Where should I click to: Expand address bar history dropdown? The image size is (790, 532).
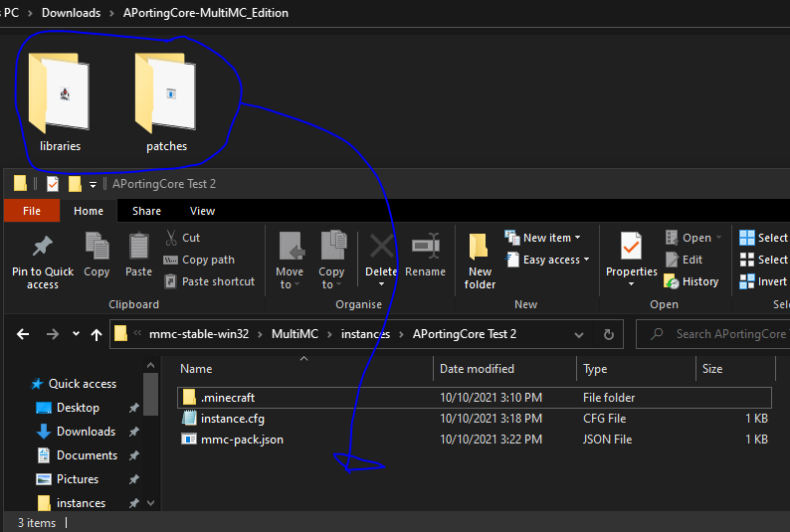[x=579, y=335]
